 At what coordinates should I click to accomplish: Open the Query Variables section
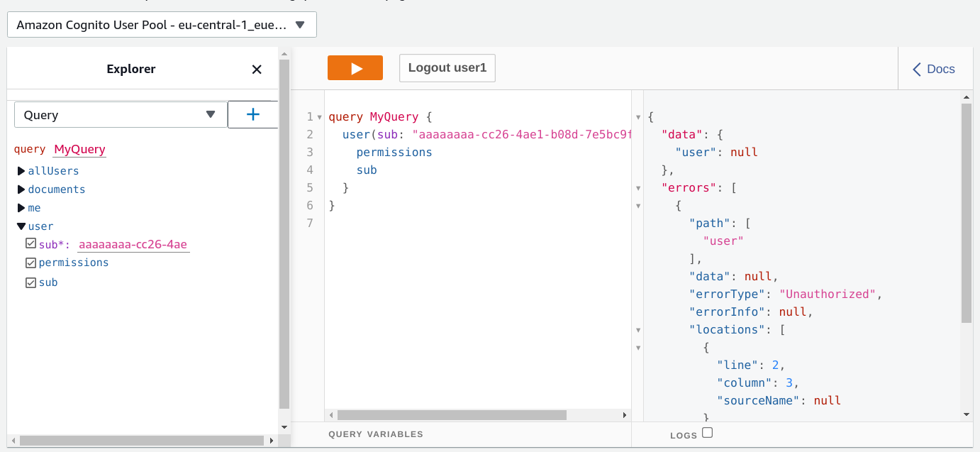pos(375,434)
